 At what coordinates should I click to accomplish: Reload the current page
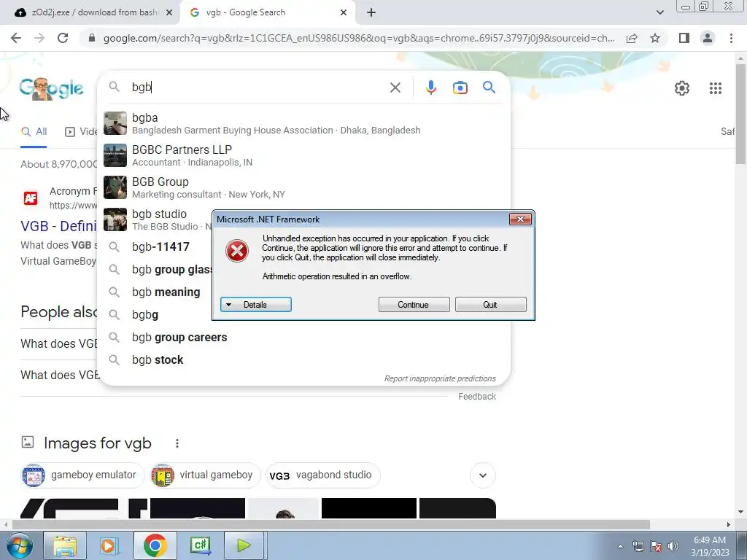coord(63,38)
